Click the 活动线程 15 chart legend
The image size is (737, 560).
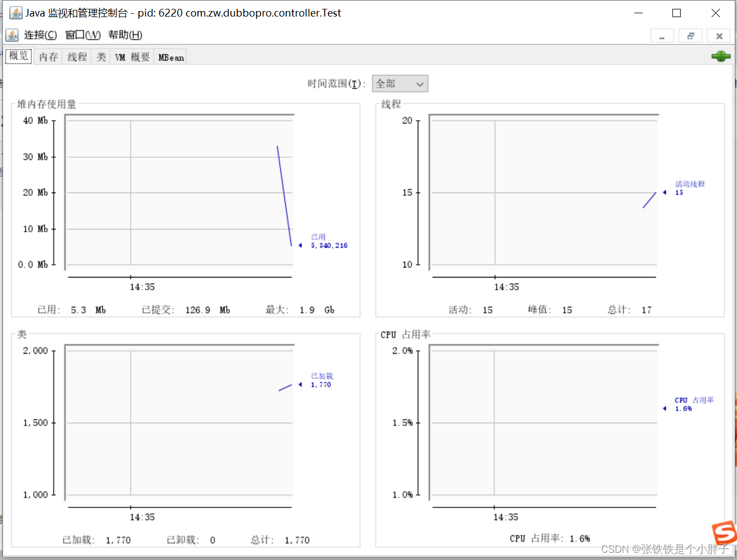click(690, 188)
